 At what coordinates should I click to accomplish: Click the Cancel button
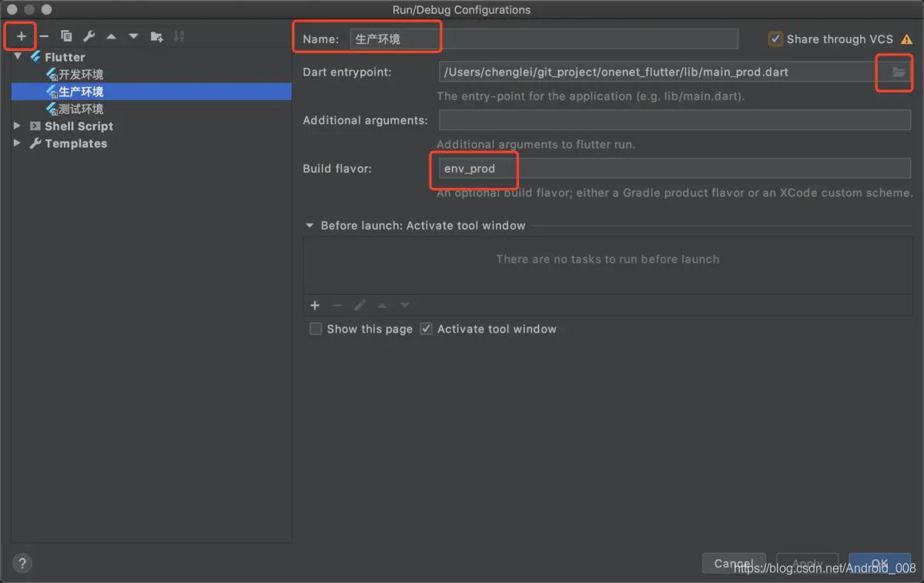[x=734, y=564]
